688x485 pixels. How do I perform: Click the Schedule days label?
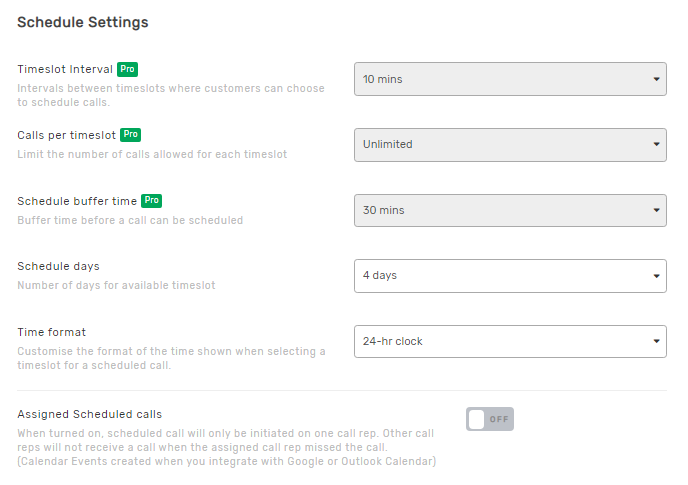[x=58, y=266]
